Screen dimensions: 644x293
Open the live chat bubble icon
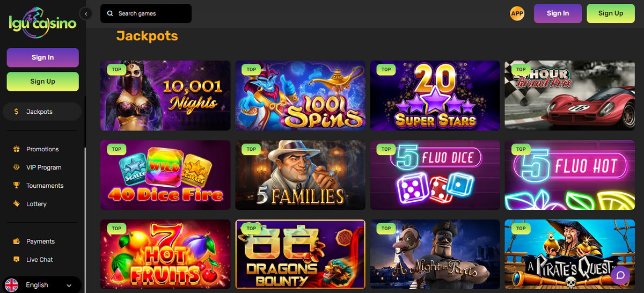click(620, 275)
